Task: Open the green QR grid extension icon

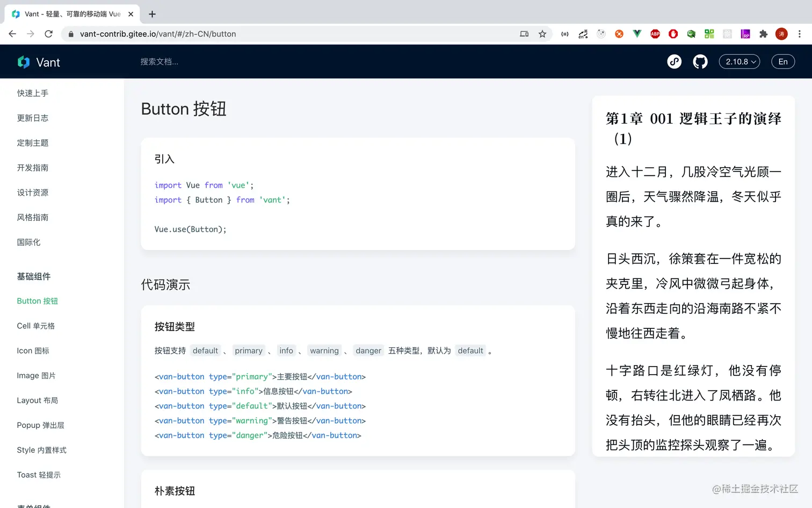Action: coord(709,34)
